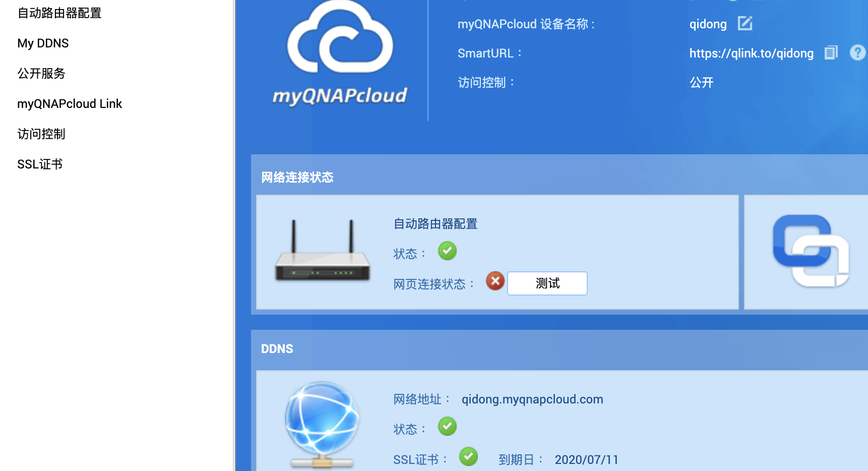Open 访问控制 in the sidebar
The width and height of the screenshot is (868, 471).
click(x=41, y=134)
